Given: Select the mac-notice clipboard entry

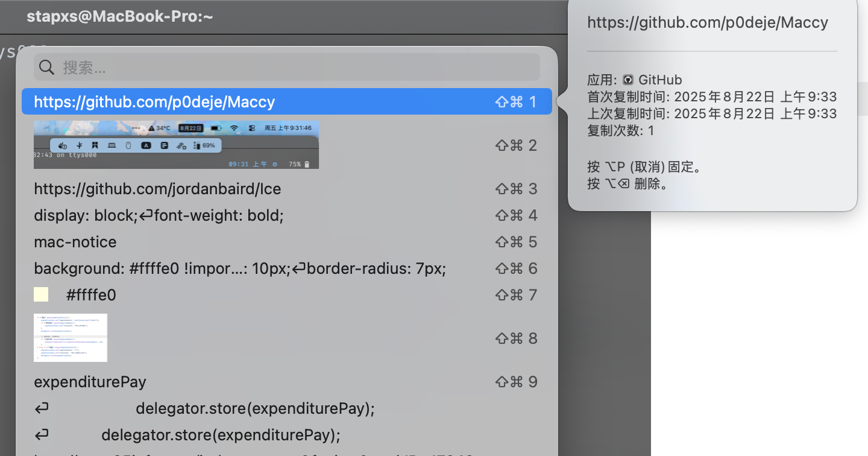Looking at the screenshot, I should pyautogui.click(x=287, y=242).
